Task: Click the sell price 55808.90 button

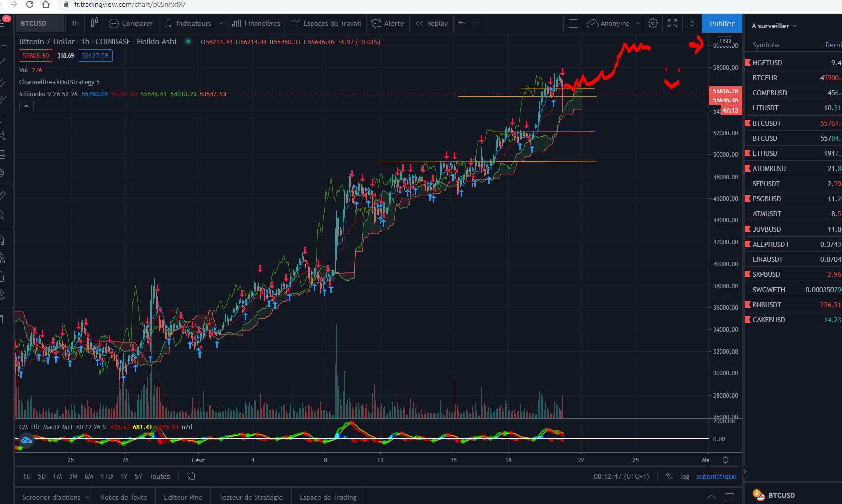Action: (36, 55)
